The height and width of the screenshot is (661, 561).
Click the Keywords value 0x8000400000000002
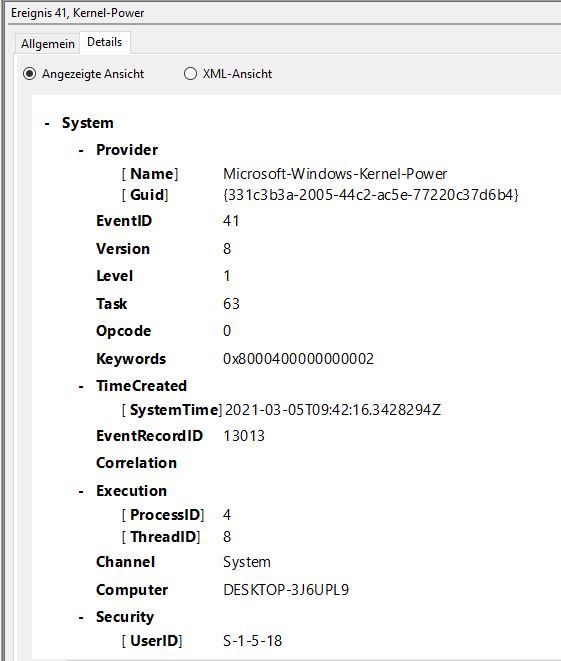[298, 359]
